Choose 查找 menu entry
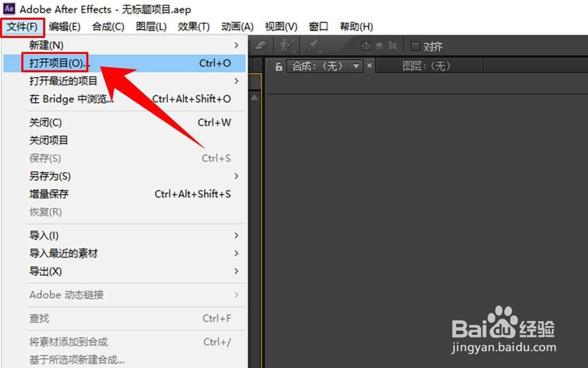 click(x=125, y=319)
